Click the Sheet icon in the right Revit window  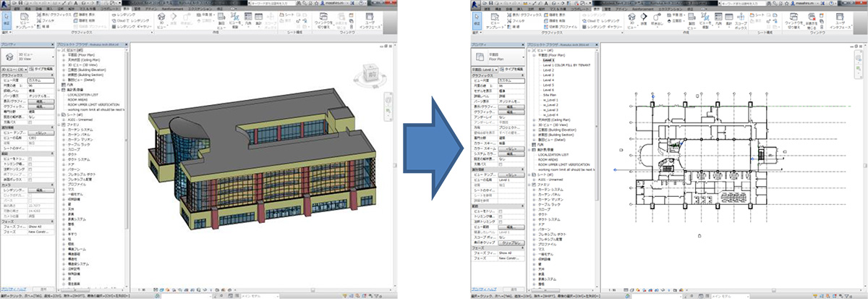(x=757, y=15)
